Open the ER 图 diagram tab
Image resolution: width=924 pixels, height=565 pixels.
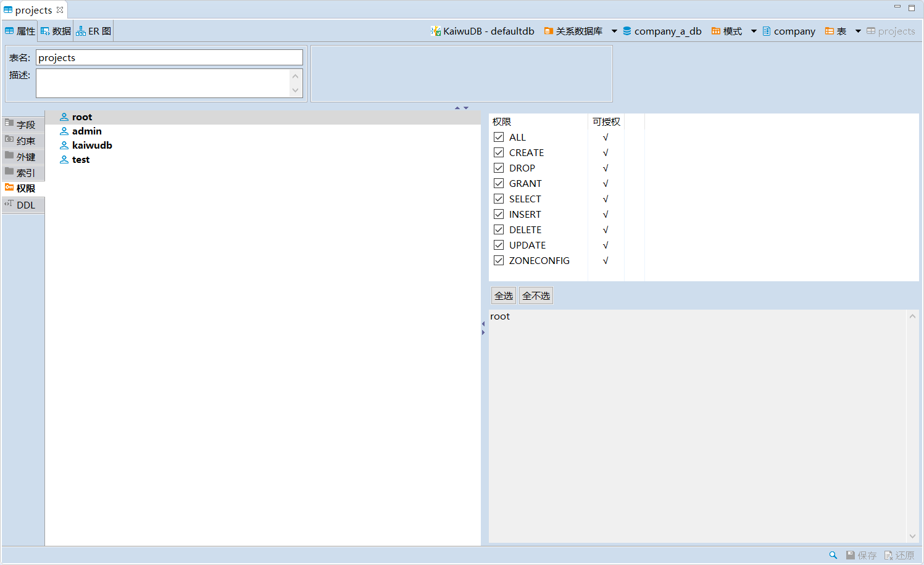point(94,31)
